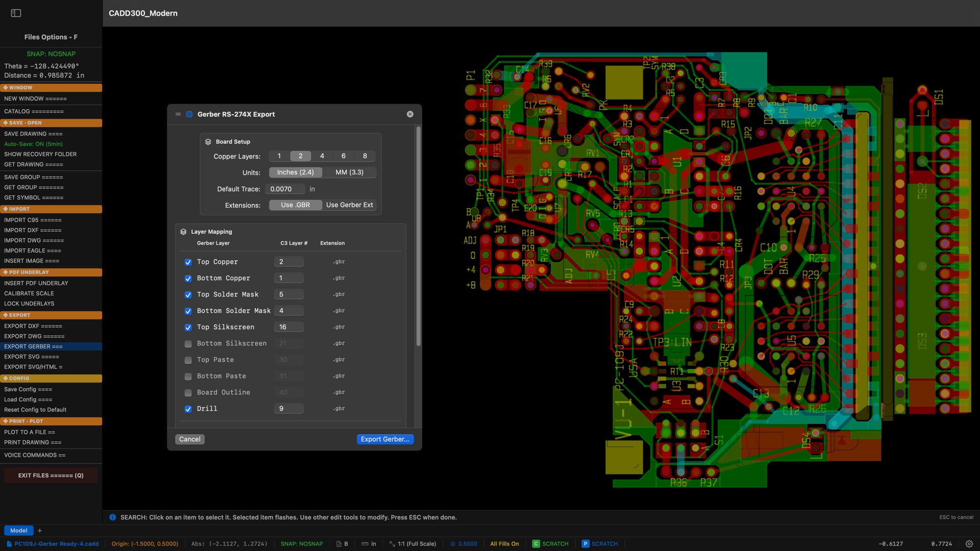The width and height of the screenshot is (980, 551).
Task: Enable the Board Outline layer
Action: pos(188,393)
